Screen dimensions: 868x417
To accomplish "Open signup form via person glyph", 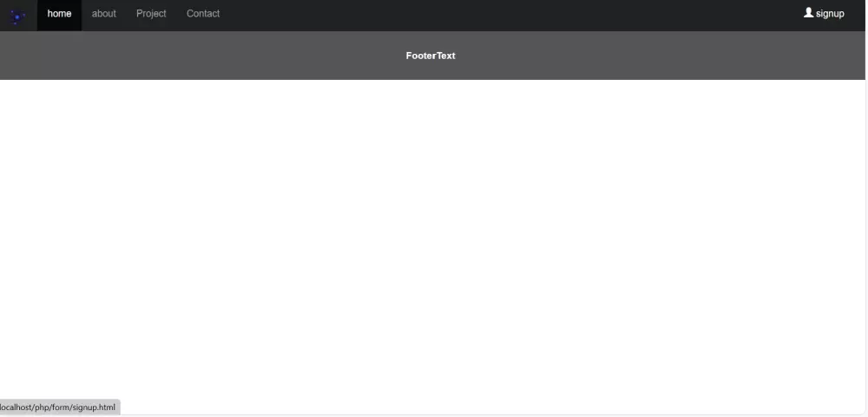I will (x=808, y=13).
